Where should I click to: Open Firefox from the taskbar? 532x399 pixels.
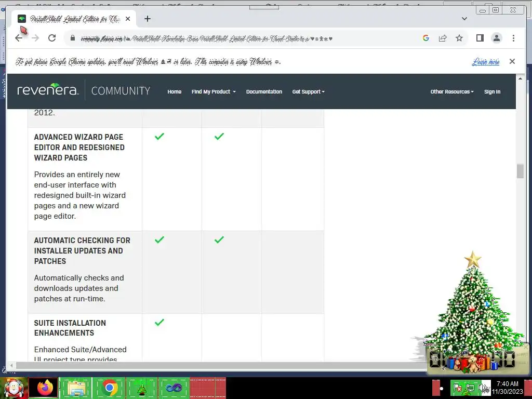click(x=45, y=388)
